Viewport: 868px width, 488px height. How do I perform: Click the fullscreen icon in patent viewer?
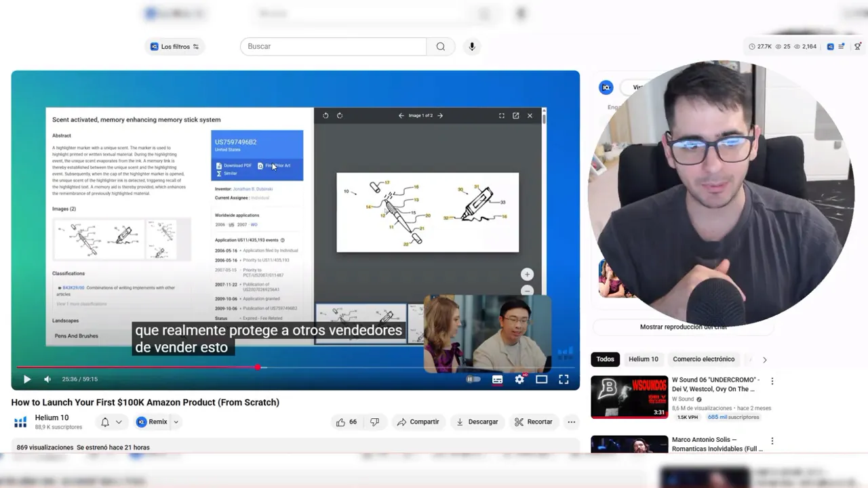pos(502,116)
